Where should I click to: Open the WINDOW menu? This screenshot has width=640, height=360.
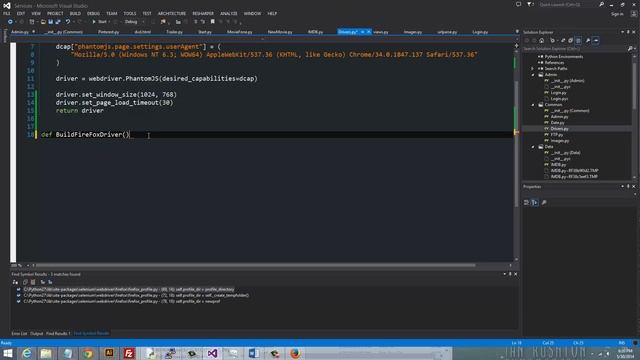tap(252, 13)
